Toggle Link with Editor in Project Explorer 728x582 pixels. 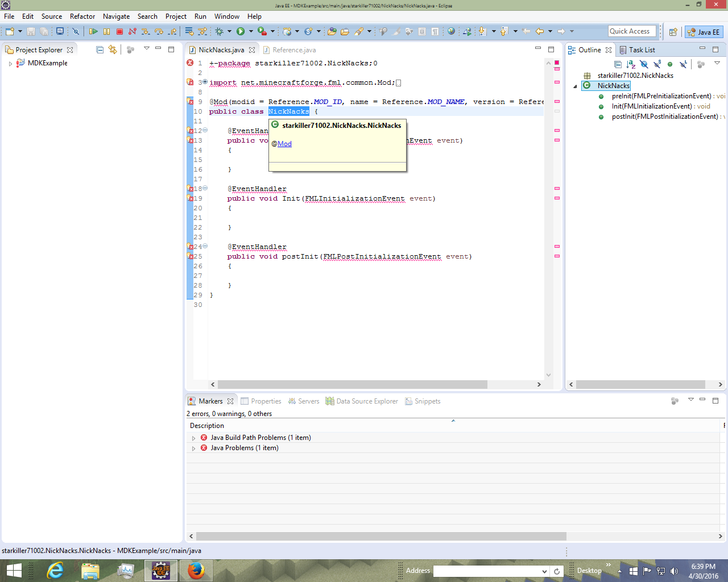113,49
